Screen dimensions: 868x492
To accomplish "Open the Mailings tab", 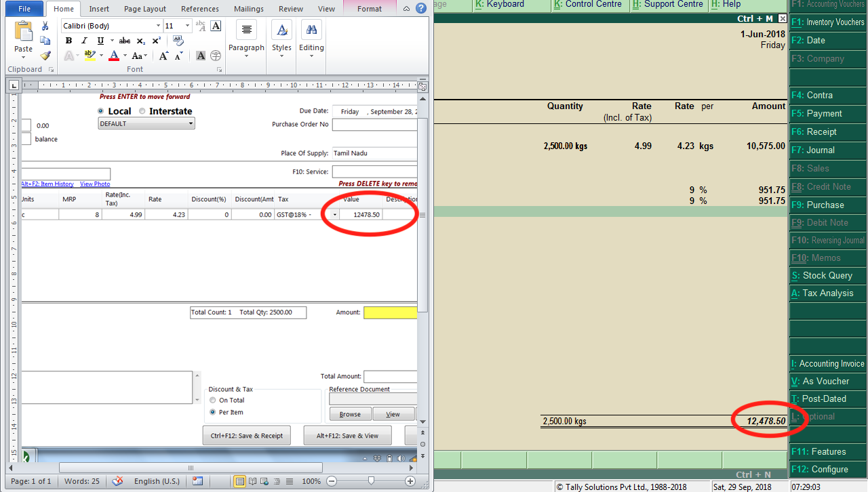I will click(x=249, y=9).
